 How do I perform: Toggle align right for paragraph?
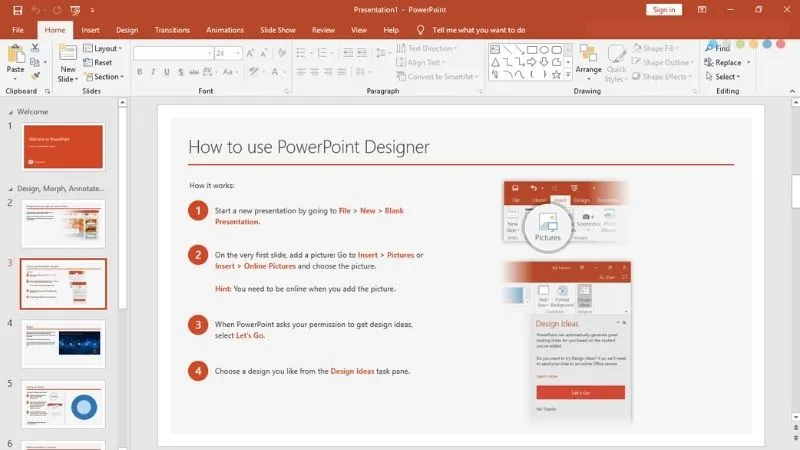coord(329,72)
